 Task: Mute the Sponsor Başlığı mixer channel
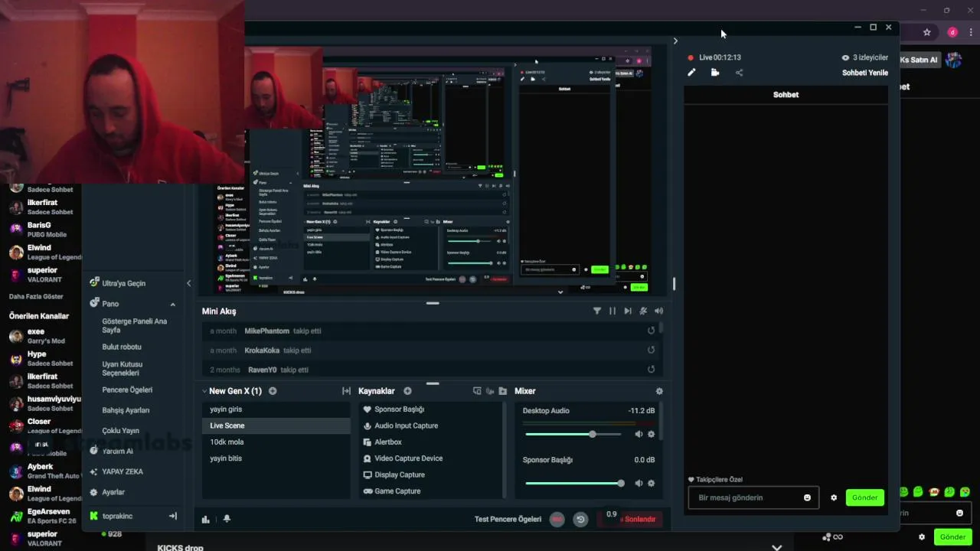pos(639,483)
